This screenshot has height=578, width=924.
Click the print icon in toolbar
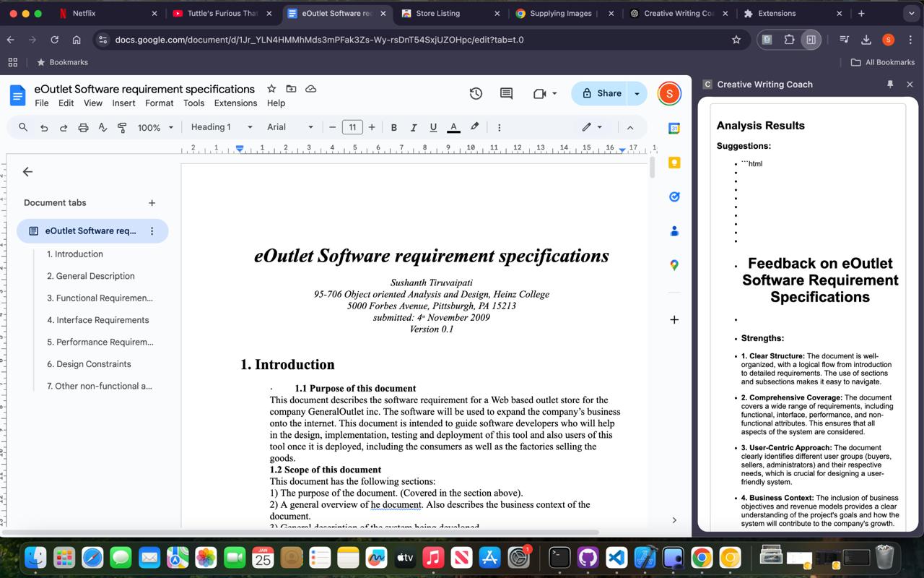point(83,127)
